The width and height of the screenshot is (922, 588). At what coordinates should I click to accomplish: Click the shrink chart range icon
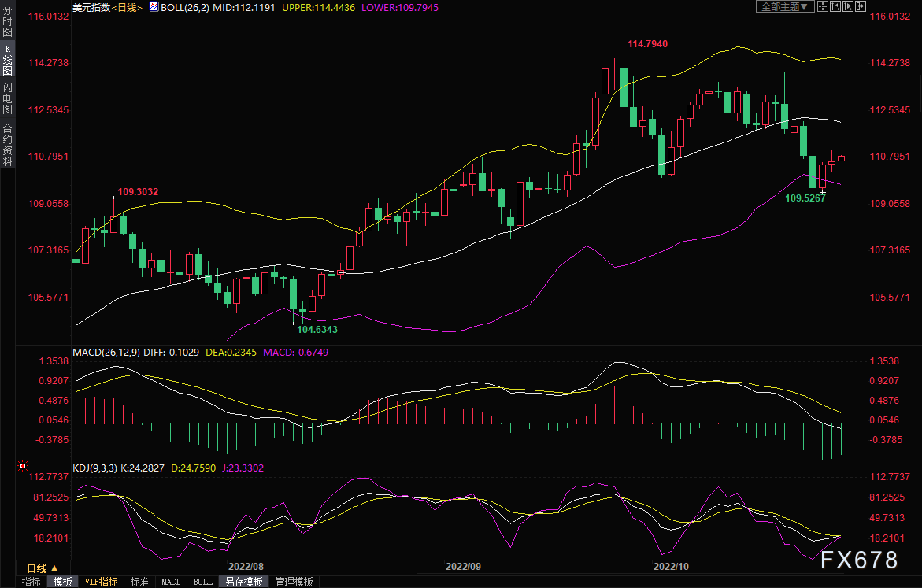(835, 6)
